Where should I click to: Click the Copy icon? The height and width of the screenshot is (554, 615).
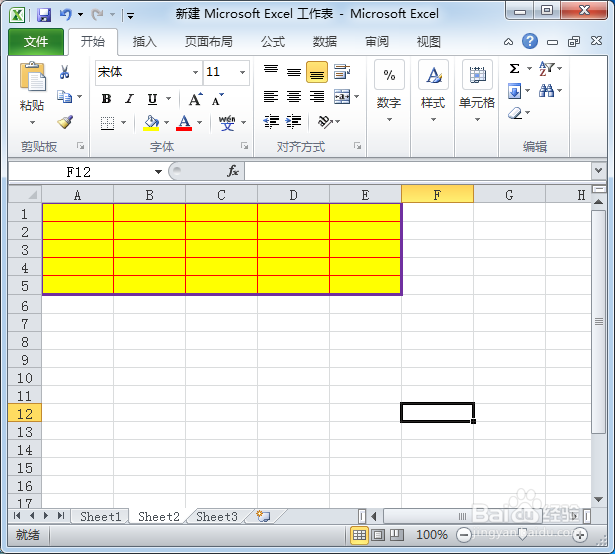click(64, 97)
